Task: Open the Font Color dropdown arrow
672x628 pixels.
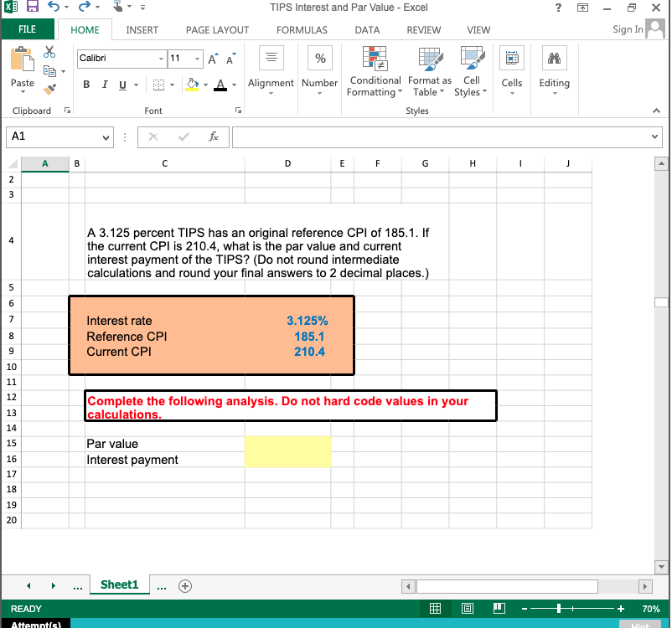Action: pyautogui.click(x=234, y=85)
